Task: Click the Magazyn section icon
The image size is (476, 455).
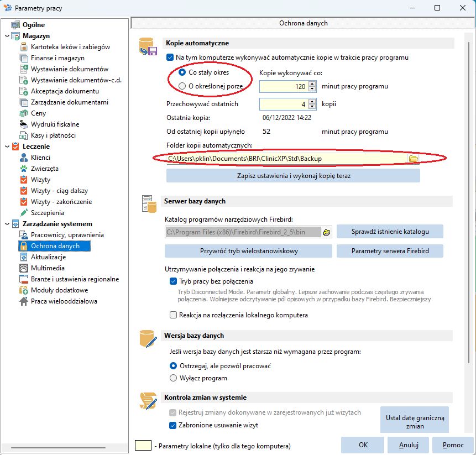Action: (15, 36)
